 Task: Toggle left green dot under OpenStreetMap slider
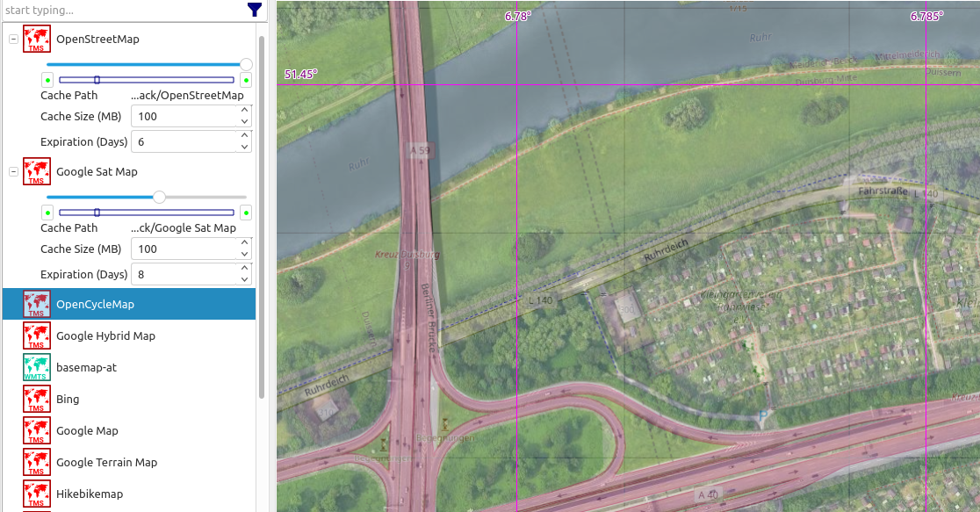coord(47,80)
